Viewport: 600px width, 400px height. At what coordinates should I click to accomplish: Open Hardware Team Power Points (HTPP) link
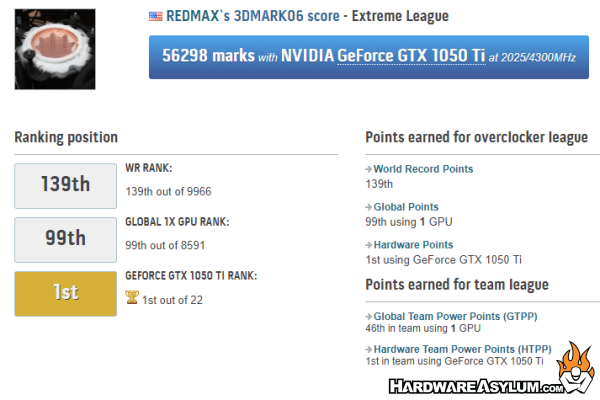pyautogui.click(x=462, y=349)
